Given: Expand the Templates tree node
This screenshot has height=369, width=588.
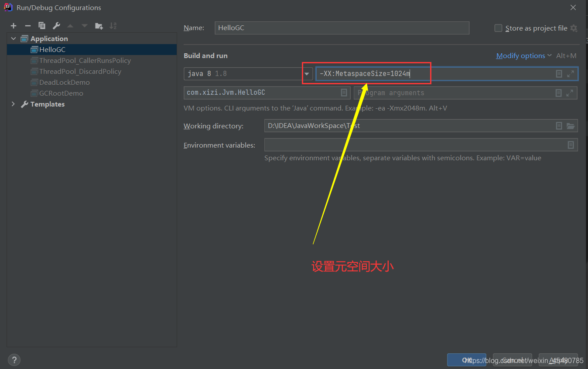Looking at the screenshot, I should [13, 104].
